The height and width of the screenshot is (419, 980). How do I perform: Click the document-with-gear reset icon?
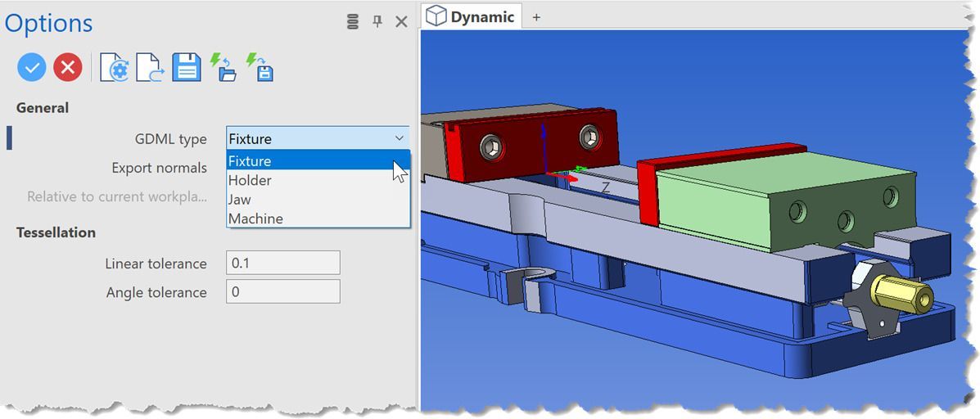click(115, 67)
